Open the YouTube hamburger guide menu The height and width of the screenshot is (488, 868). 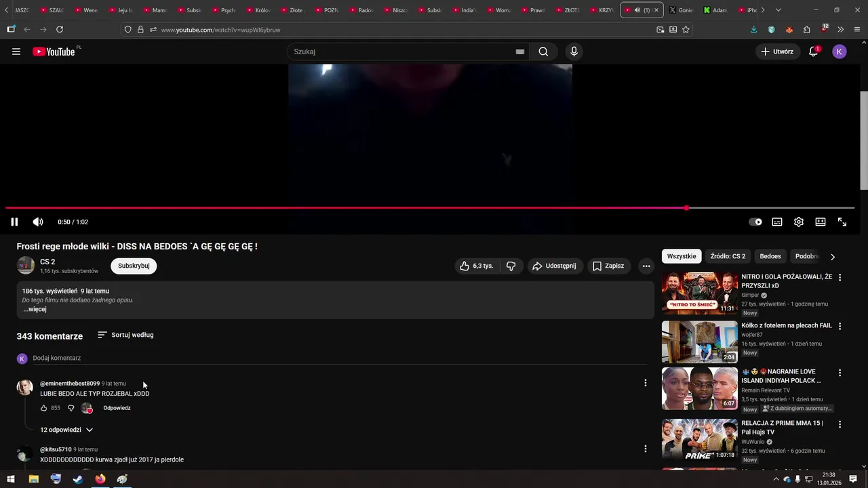(x=16, y=52)
